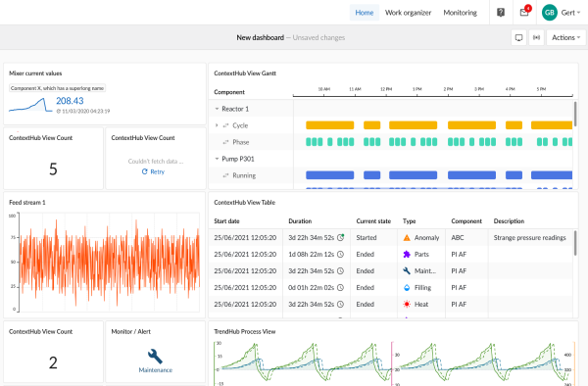Collapse the Reactor 1 group
This screenshot has width=588, height=386.
pyautogui.click(x=217, y=109)
